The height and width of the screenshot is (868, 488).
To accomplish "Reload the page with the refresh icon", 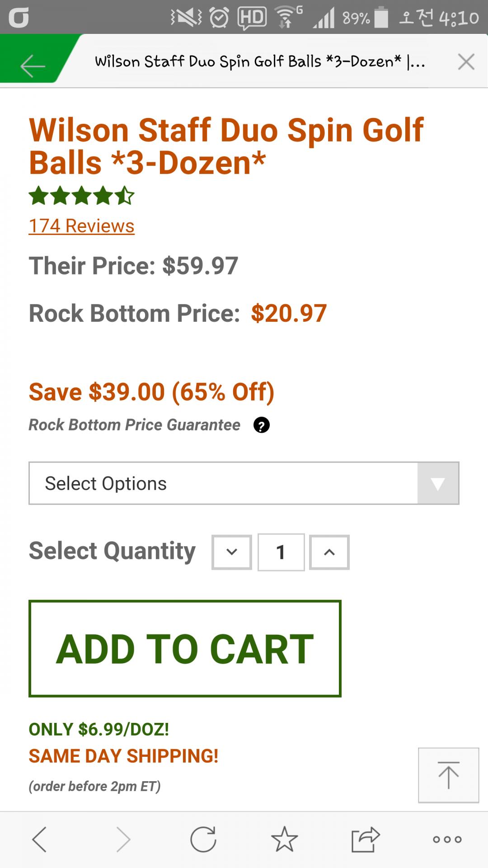I will point(203,840).
